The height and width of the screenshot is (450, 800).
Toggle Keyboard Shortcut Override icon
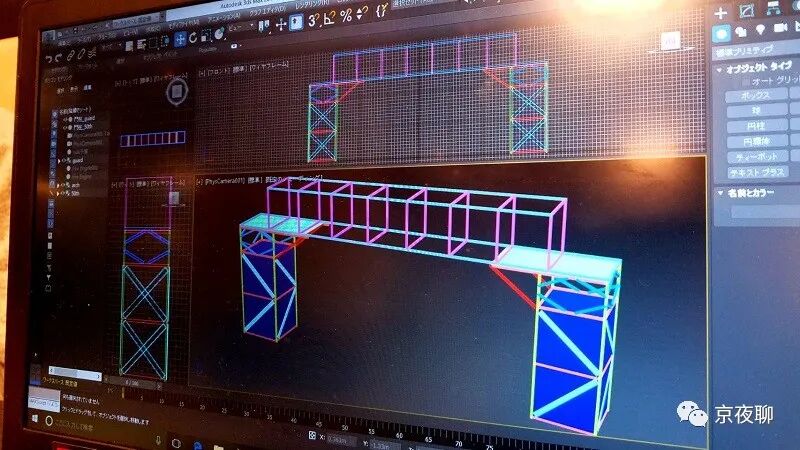pos(296,22)
